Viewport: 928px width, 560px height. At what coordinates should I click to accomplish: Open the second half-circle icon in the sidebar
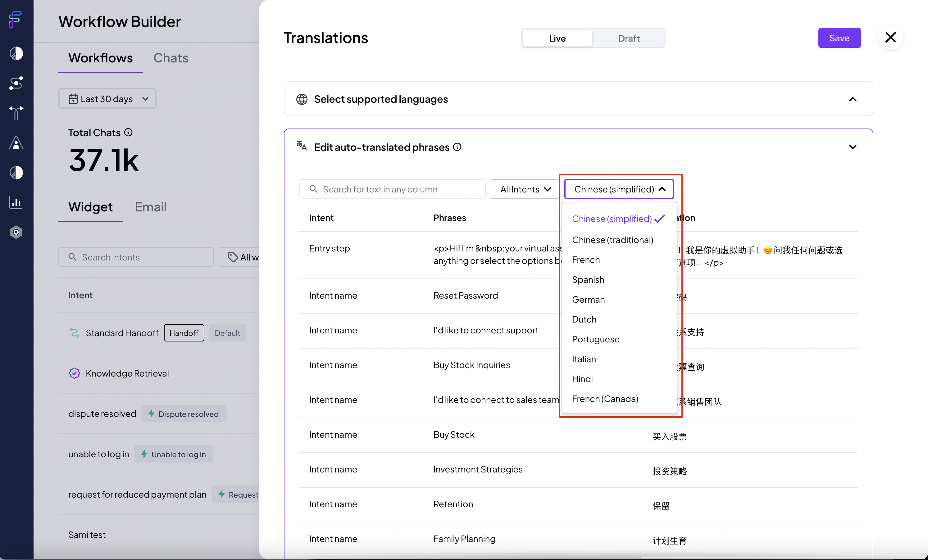(x=16, y=172)
